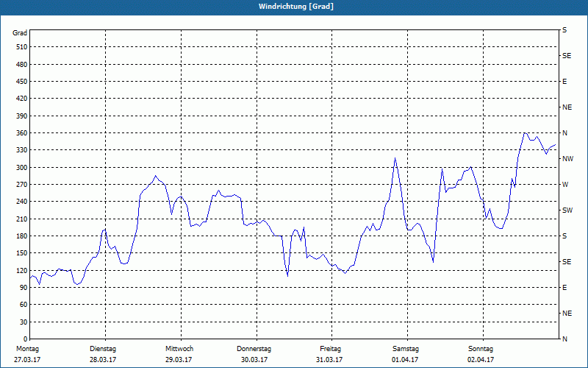Click the 420 degree axis label
Screen dimensions: 588x368
point(22,99)
